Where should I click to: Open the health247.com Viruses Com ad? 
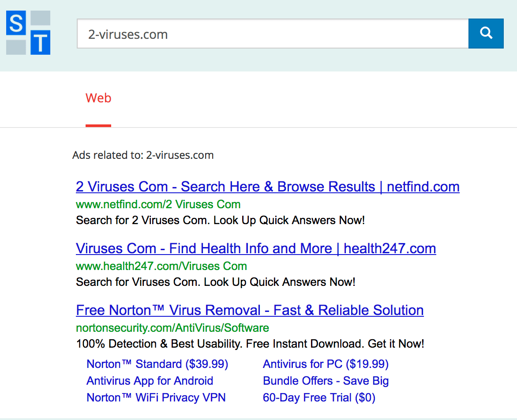pos(256,248)
